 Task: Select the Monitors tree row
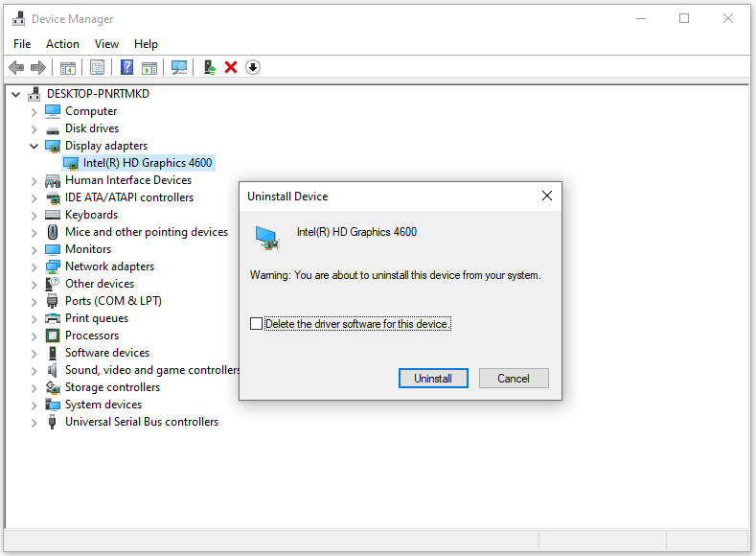pos(88,249)
